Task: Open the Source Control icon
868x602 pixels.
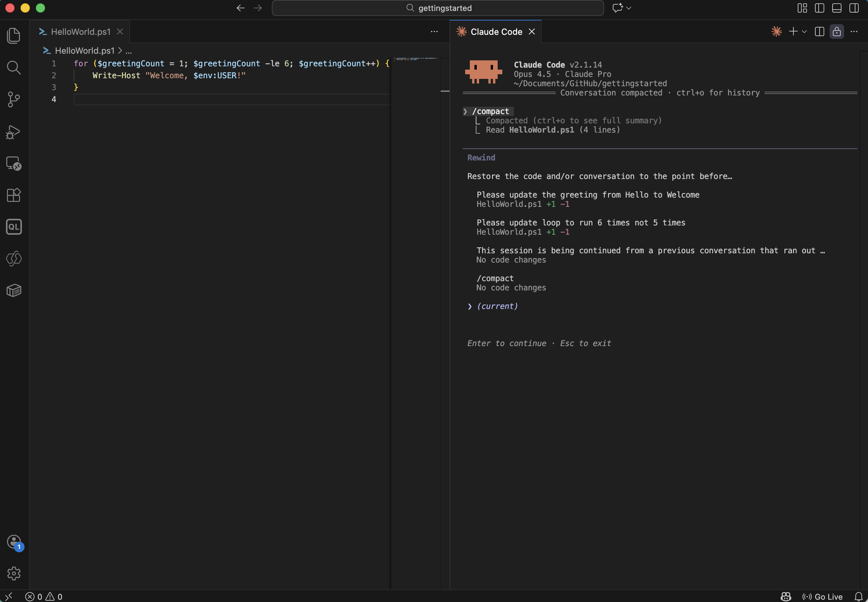Action: [14, 99]
